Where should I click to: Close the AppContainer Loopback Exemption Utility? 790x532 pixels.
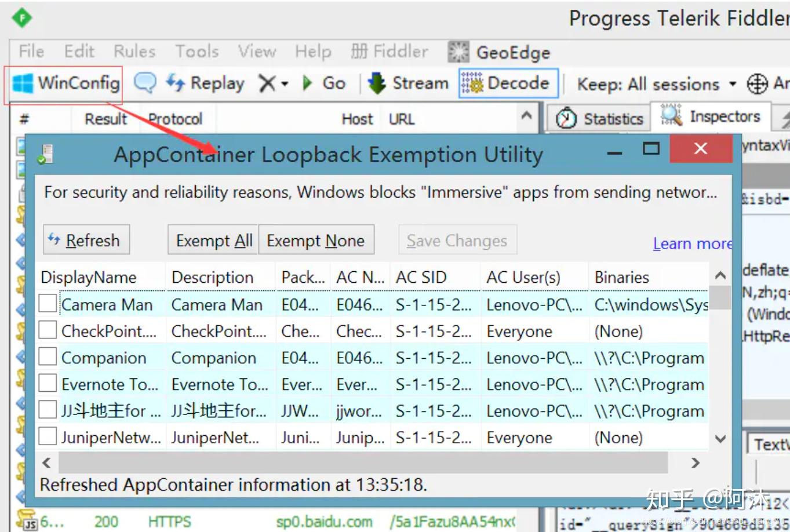pos(700,149)
